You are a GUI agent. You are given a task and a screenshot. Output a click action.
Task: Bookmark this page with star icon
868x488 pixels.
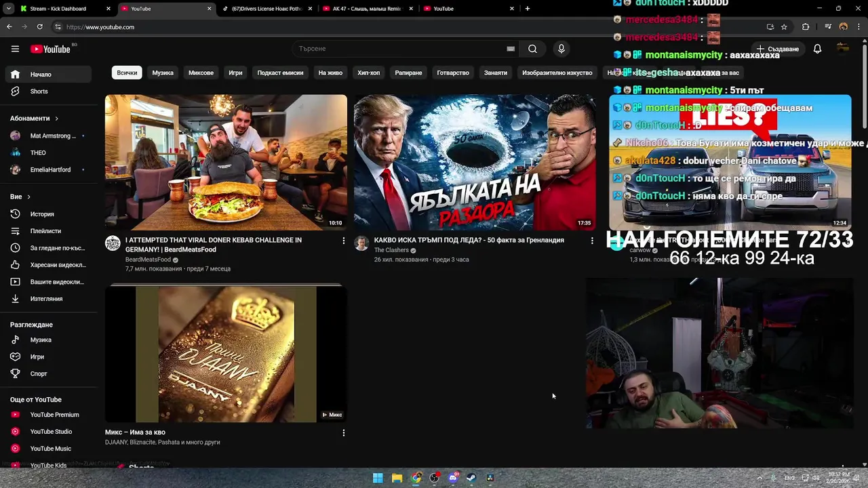pos(784,27)
